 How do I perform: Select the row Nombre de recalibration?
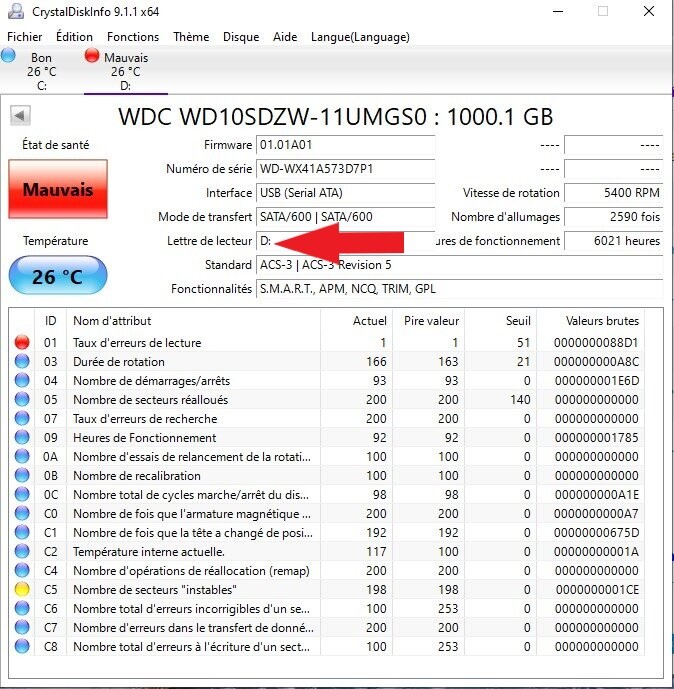click(326, 475)
